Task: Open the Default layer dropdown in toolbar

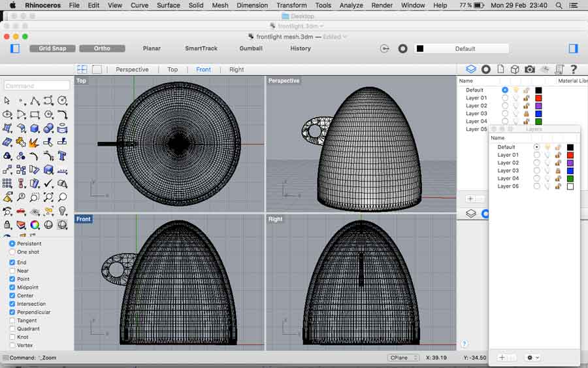Action: click(462, 49)
